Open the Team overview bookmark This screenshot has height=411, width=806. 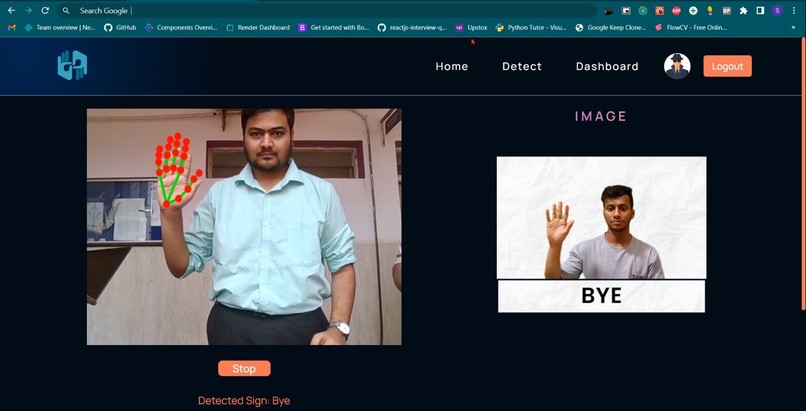tap(60, 28)
